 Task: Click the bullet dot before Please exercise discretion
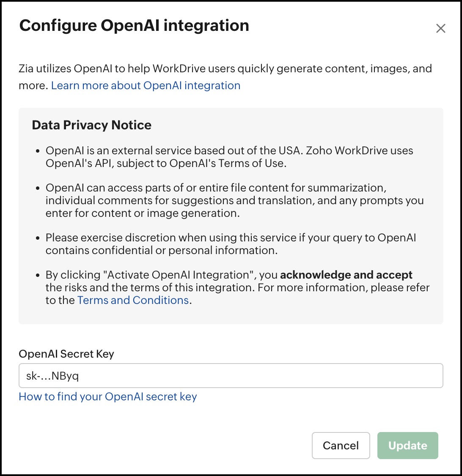point(38,238)
